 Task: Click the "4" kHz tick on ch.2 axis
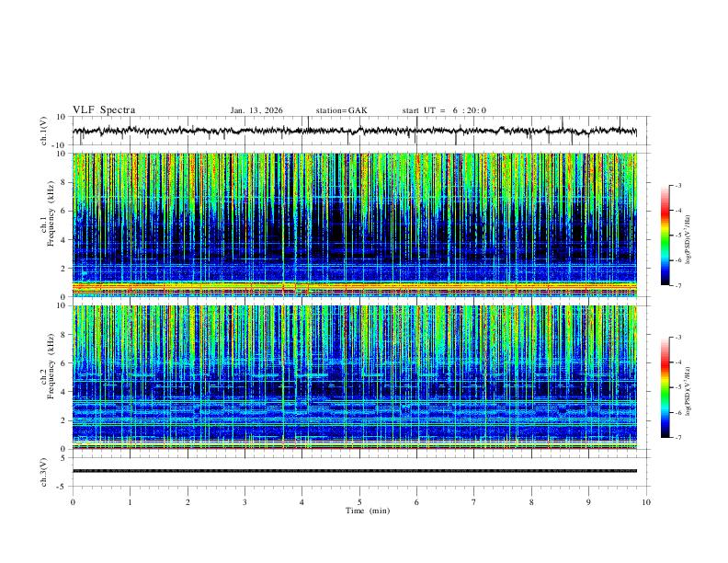[x=63, y=392]
